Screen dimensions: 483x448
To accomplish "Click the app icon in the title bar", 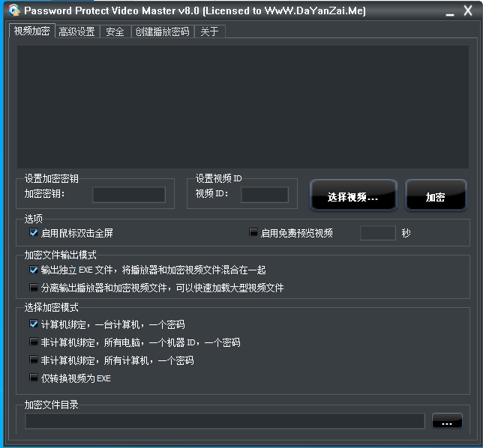I will click(13, 10).
